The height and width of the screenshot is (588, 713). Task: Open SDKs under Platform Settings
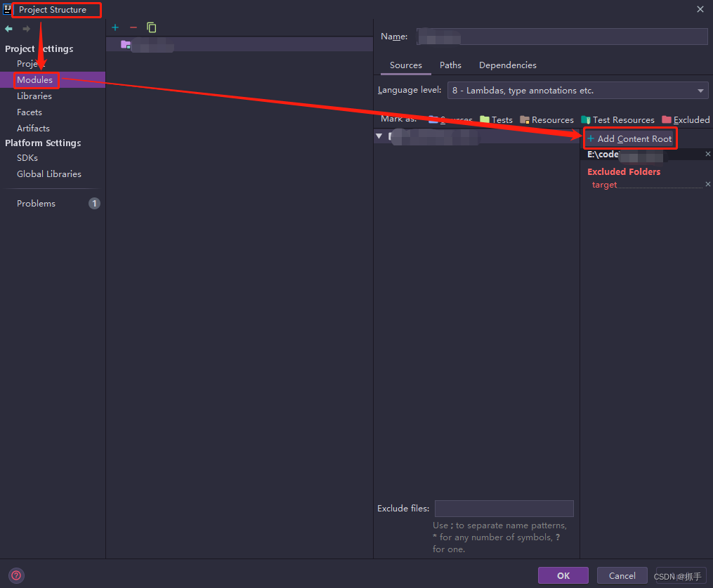click(27, 158)
